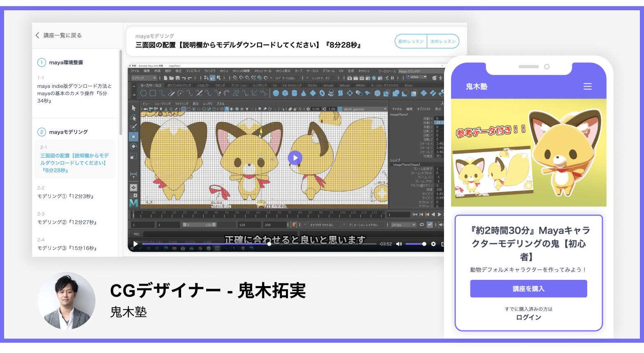Create a plane from the diamond shelf icon
Screen dimensions: 644x353
[x=313, y=93]
